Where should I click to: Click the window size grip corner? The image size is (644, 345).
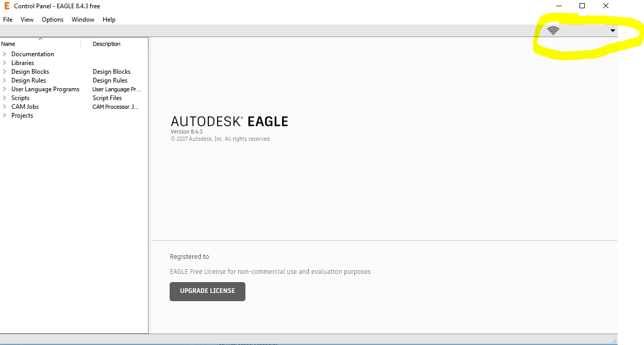(x=614, y=341)
